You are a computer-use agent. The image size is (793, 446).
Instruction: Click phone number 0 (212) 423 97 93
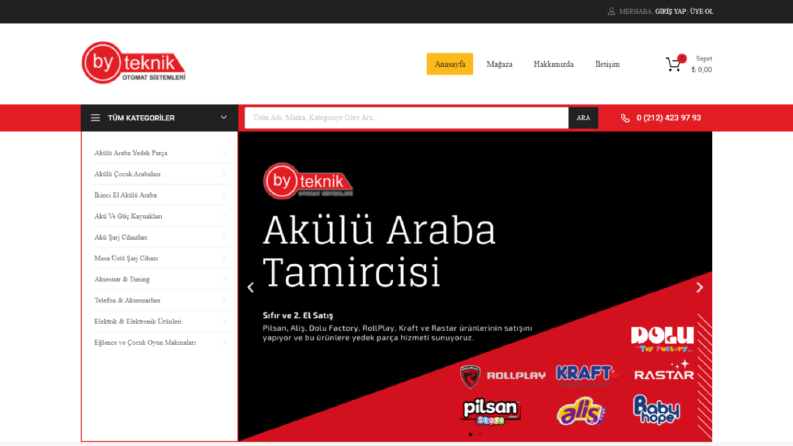click(669, 118)
